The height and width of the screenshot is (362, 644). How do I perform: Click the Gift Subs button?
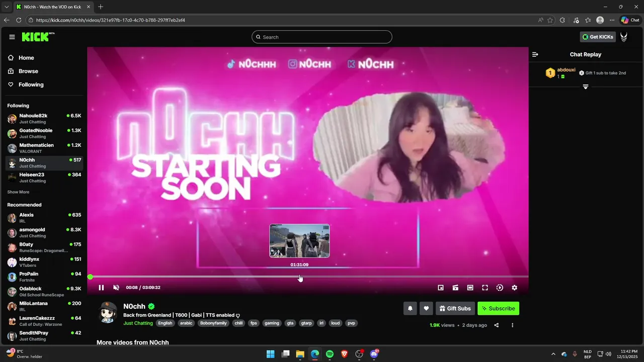455,308
